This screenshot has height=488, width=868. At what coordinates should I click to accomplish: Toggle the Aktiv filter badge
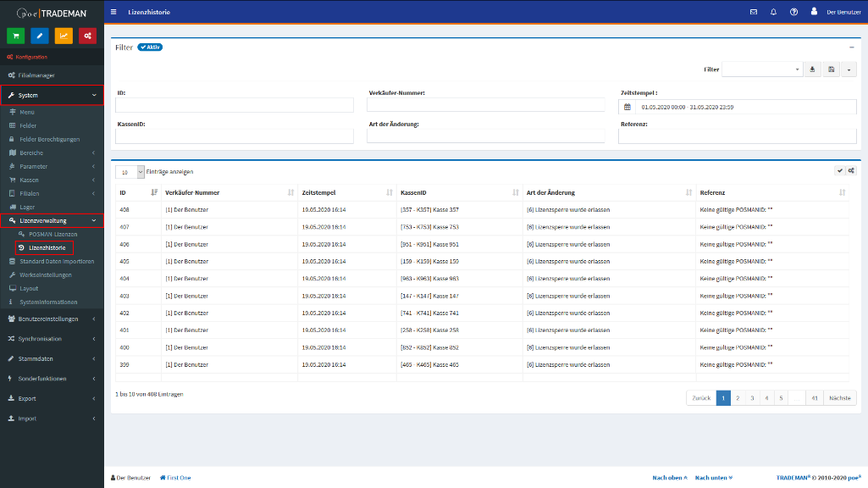pyautogui.click(x=150, y=47)
